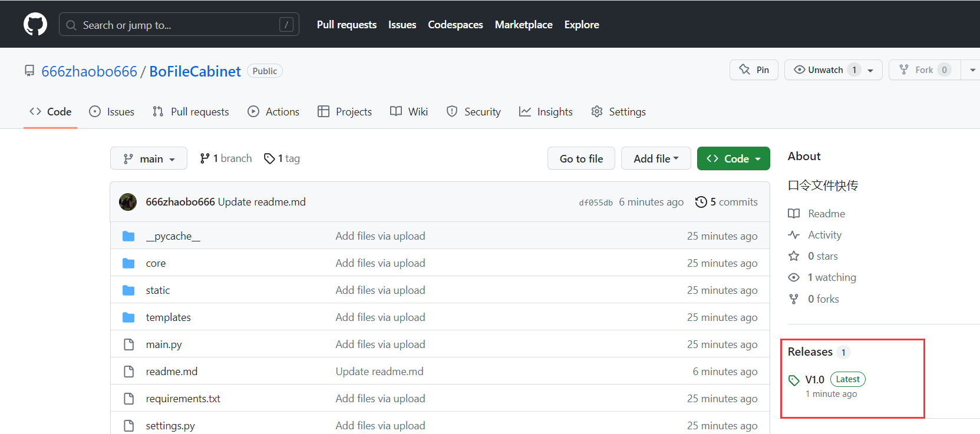Click the clock history icon beside 5 commits
The height and width of the screenshot is (434, 980).
pyautogui.click(x=701, y=202)
